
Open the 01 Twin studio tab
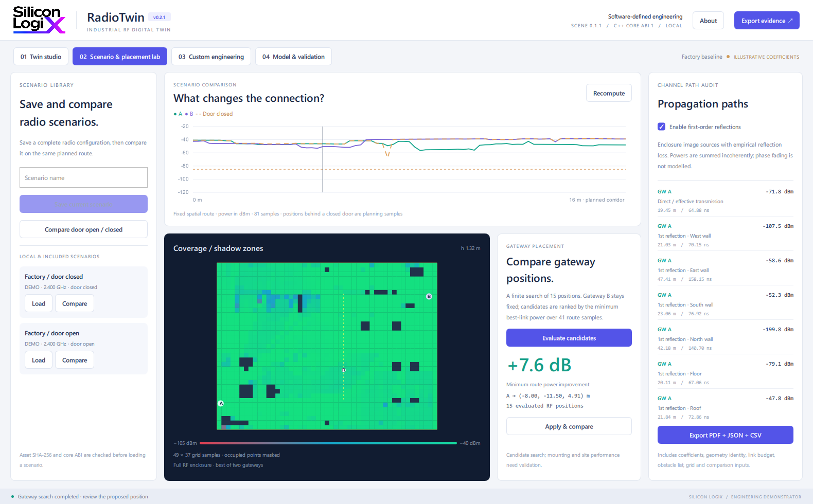[x=41, y=57]
